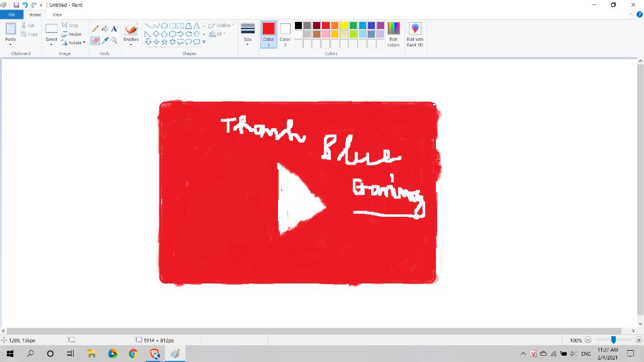Screen dimensions: 644x362
Task: Choose the Triangle shape
Action: point(197,26)
